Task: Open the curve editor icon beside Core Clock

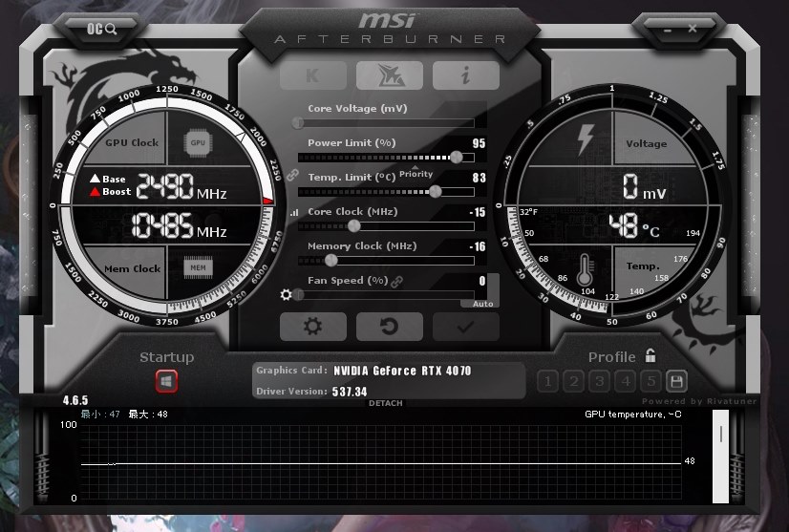Action: point(294,213)
